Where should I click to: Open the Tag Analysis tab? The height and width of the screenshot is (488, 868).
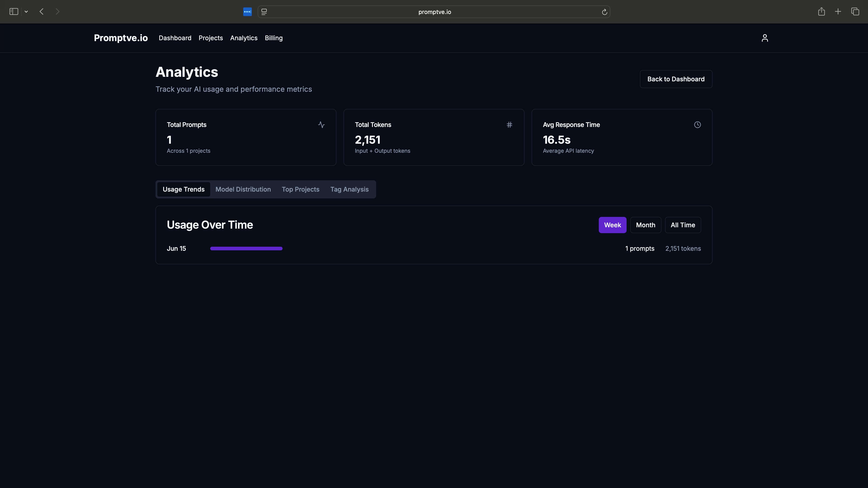point(349,189)
